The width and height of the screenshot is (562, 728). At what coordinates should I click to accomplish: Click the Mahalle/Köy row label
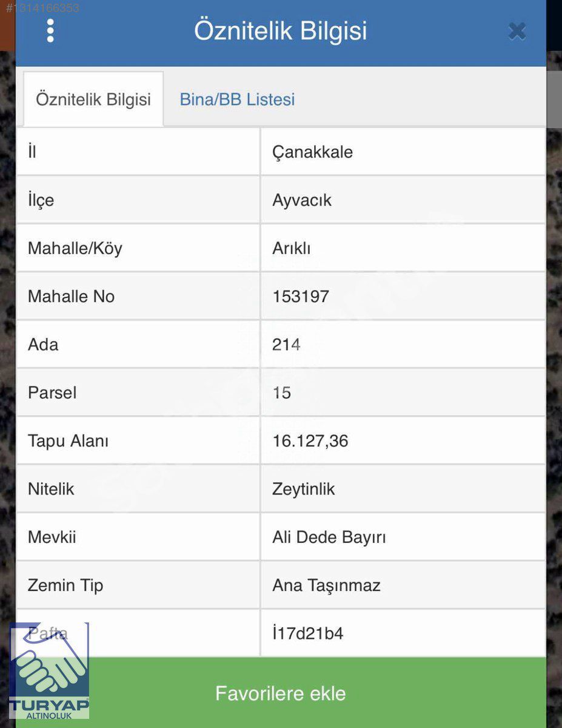(75, 248)
